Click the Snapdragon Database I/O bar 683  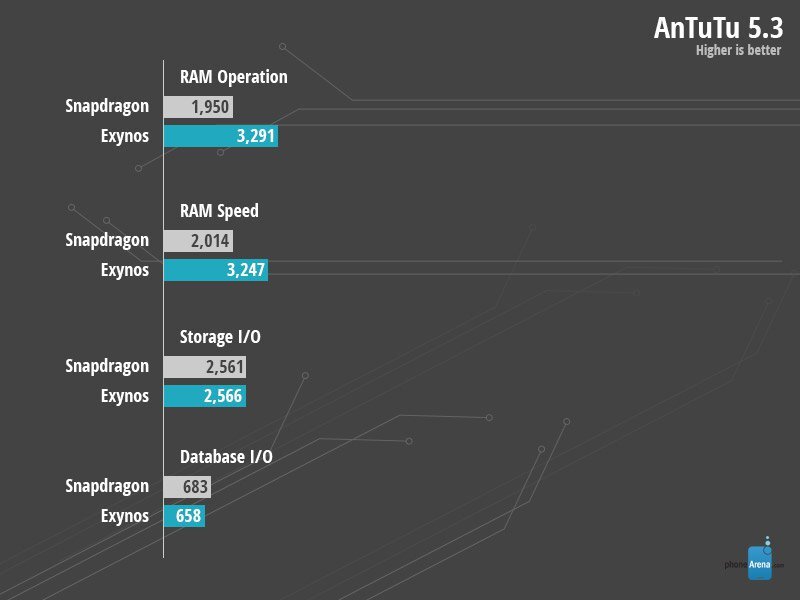pos(188,486)
